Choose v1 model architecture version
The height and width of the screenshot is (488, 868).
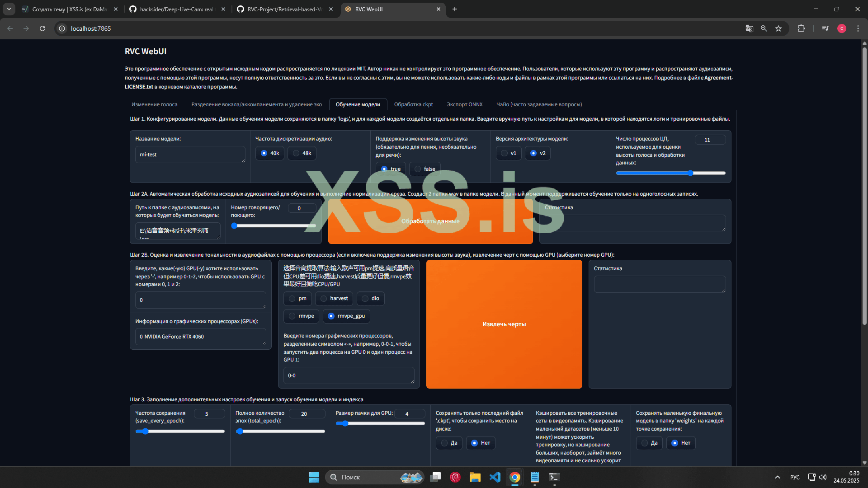point(505,154)
